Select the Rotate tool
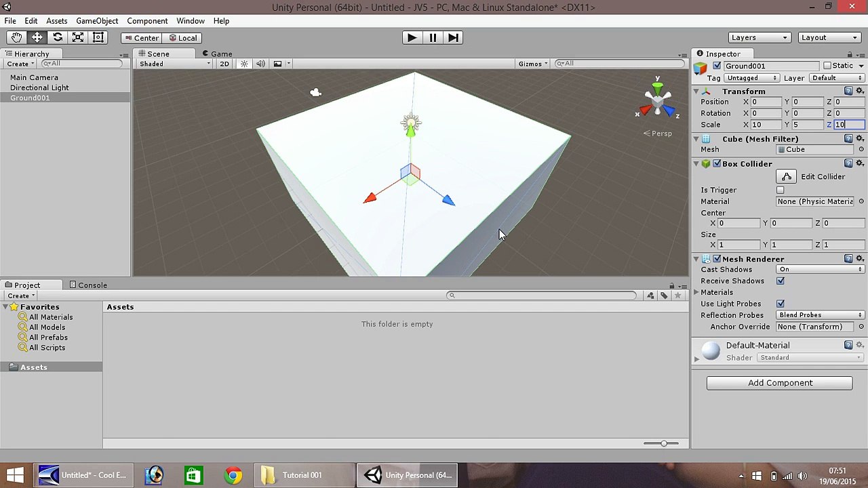This screenshot has height=488, width=868. pos(58,38)
